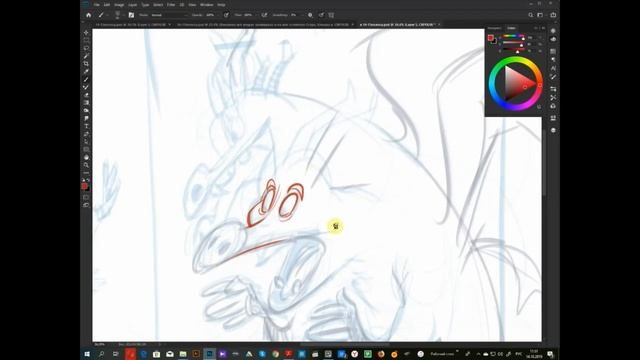Toggle the brush settings panel button
Screen dimensions: 640x360
pos(131,15)
